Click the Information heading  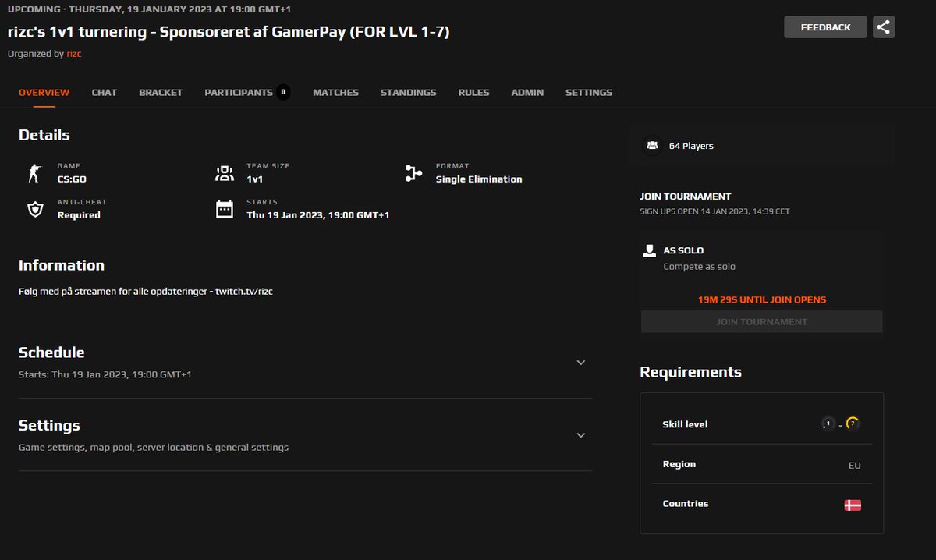[62, 265]
